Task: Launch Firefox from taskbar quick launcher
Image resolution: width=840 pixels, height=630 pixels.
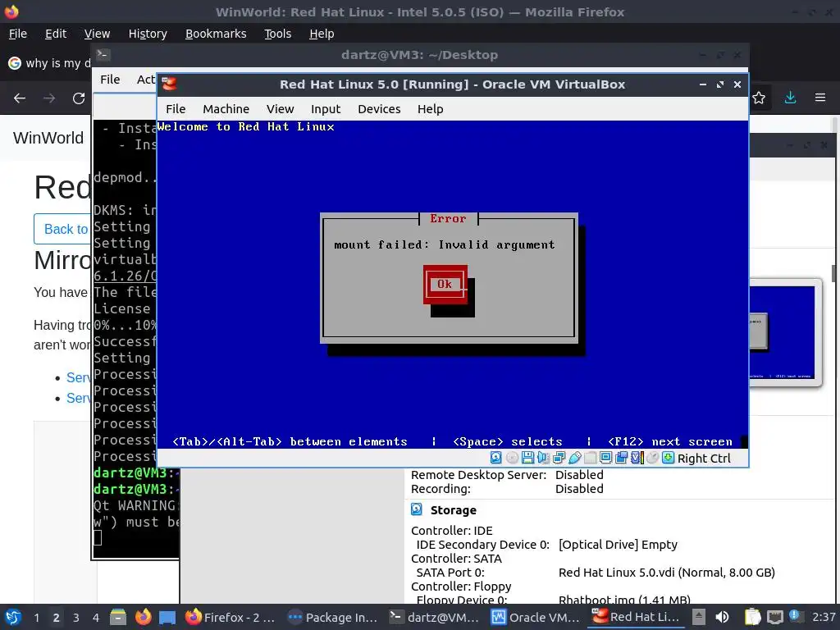Action: [x=143, y=617]
